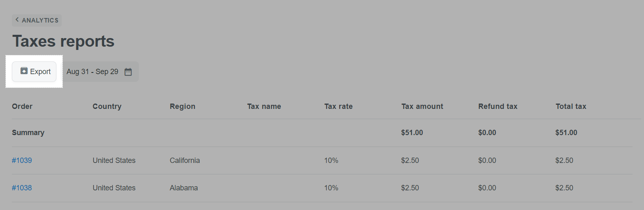Click the export tray icon

[24, 71]
